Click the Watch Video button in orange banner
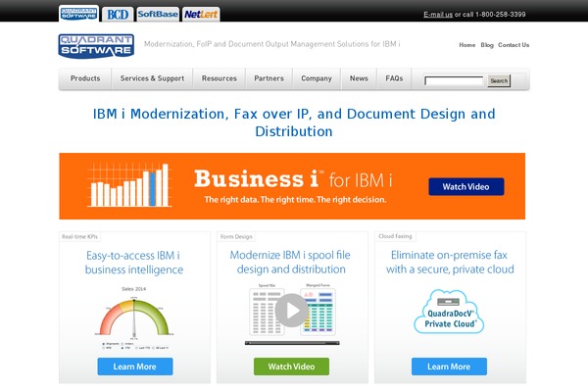The image size is (588, 392). [x=466, y=186]
